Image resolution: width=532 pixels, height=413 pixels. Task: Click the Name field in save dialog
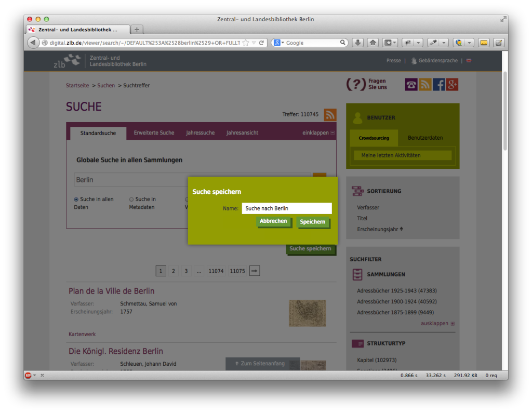[287, 208]
